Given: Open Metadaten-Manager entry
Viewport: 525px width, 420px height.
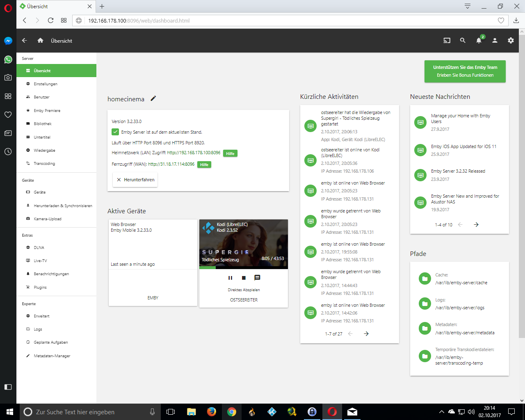Looking at the screenshot, I should pyautogui.click(x=56, y=356).
